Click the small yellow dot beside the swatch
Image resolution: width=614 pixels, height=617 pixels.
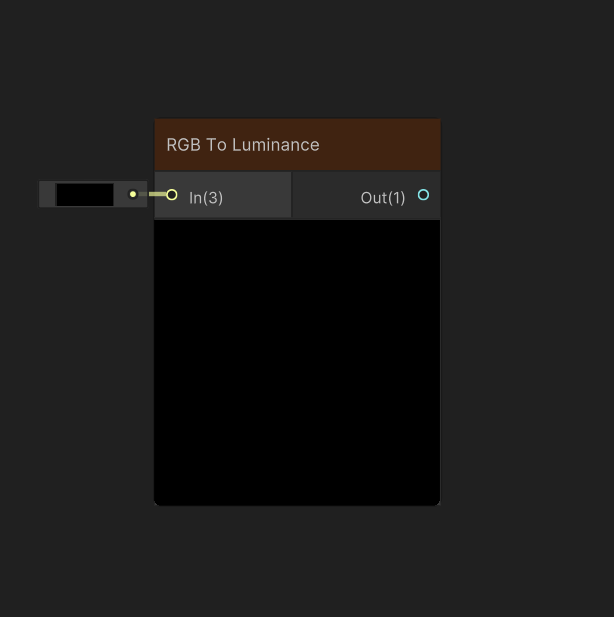[133, 194]
